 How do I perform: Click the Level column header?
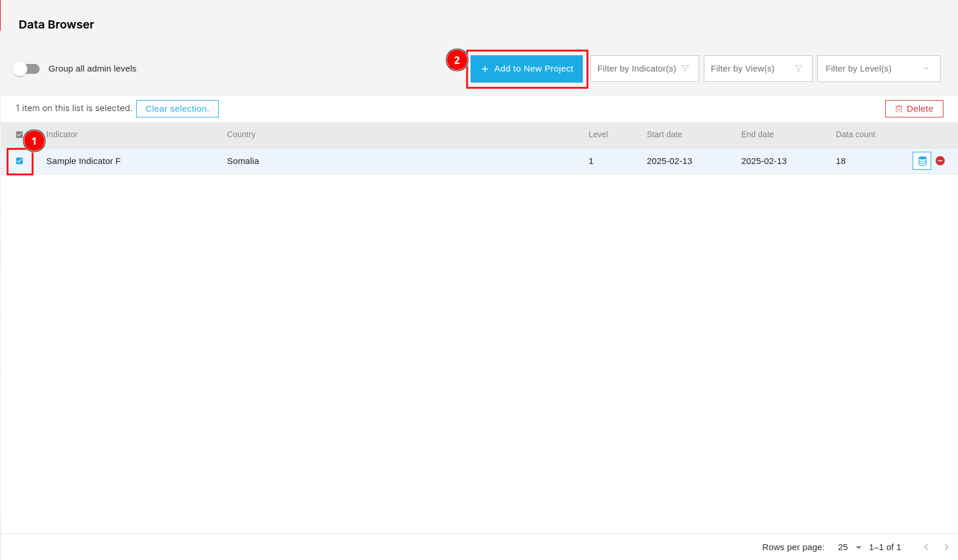coord(598,134)
